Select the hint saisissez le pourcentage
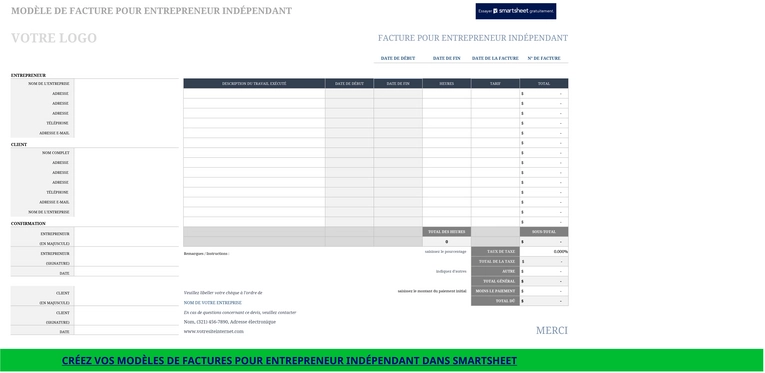Screen dimensions: 765x373 (x=445, y=252)
